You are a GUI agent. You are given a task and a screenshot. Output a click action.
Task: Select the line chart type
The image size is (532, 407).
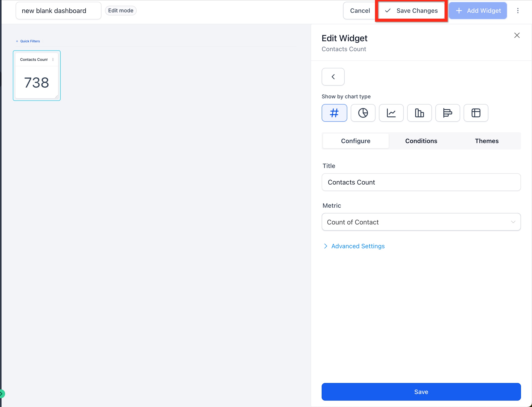click(x=391, y=113)
